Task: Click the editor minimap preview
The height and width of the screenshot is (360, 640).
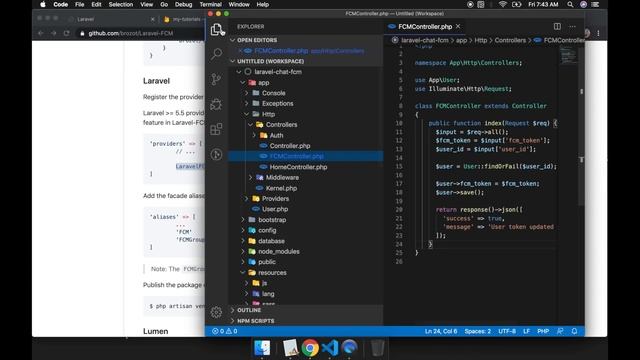Action: tap(568, 56)
